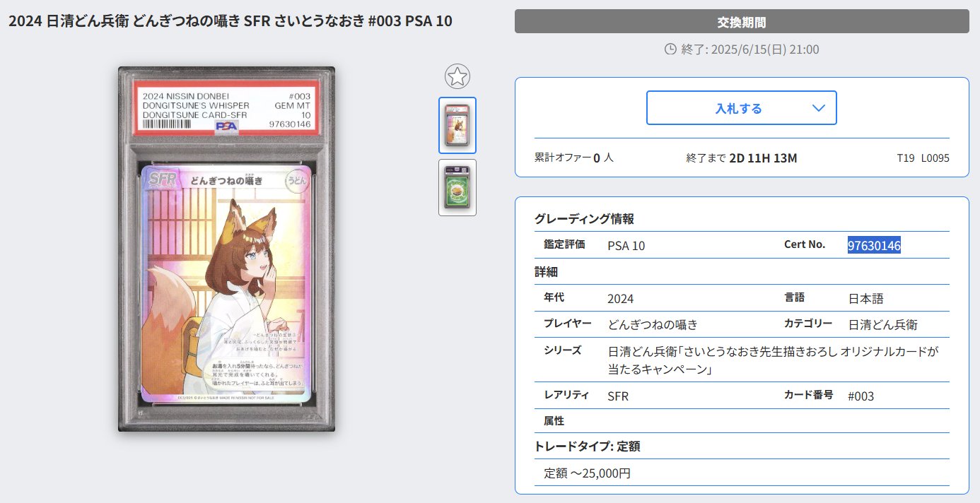This screenshot has height=503, width=980.
Task: Click the listing title heading
Action: 231,21
